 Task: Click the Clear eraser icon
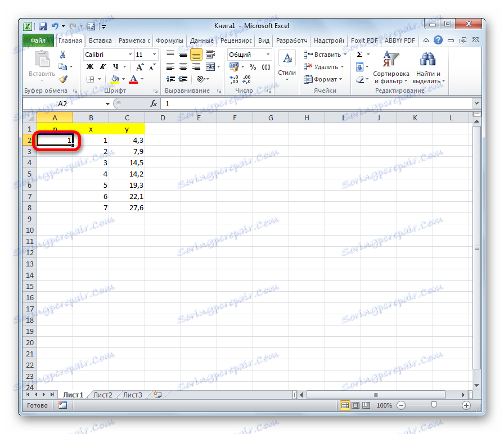360,79
